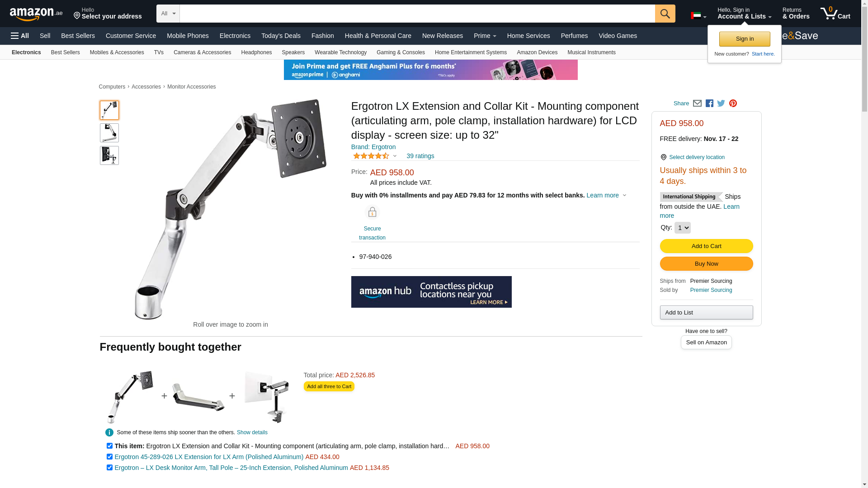Click the search magnifier button

coord(665,14)
